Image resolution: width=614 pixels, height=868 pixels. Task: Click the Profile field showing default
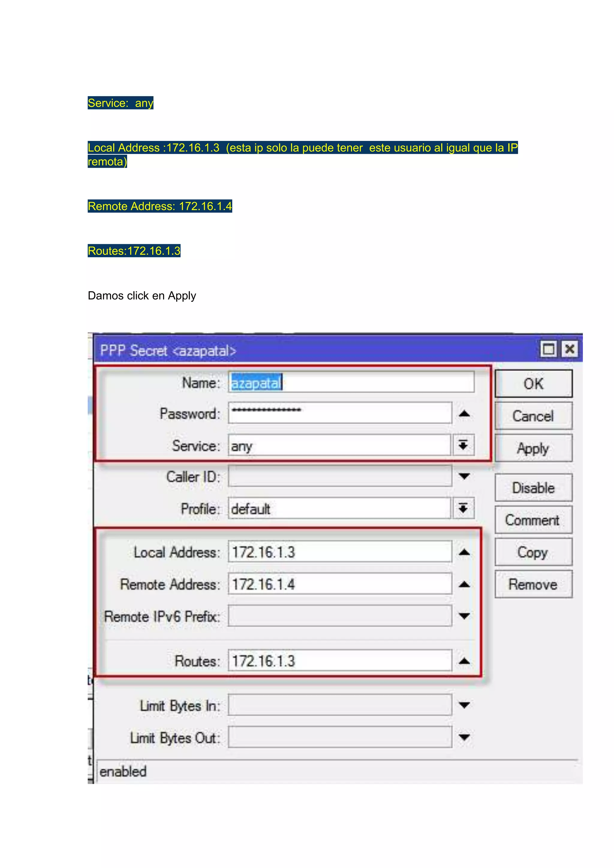point(339,508)
